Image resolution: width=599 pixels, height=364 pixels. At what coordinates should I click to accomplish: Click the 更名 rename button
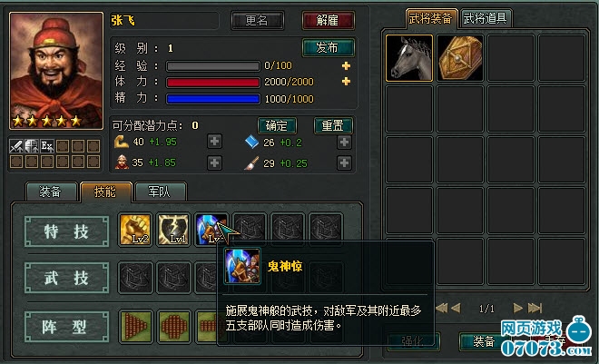pyautogui.click(x=257, y=20)
